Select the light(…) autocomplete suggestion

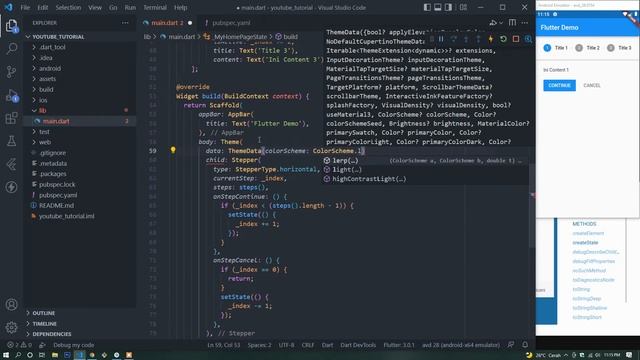(424, 169)
